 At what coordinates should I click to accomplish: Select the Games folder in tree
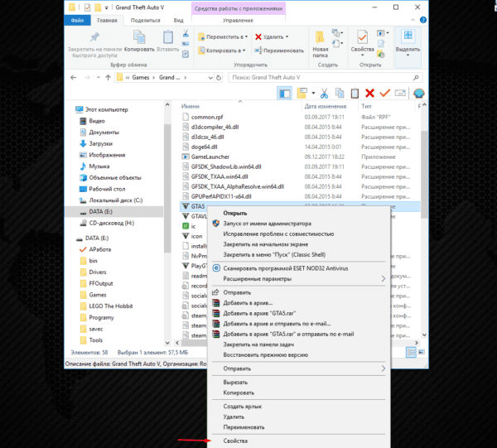93,295
